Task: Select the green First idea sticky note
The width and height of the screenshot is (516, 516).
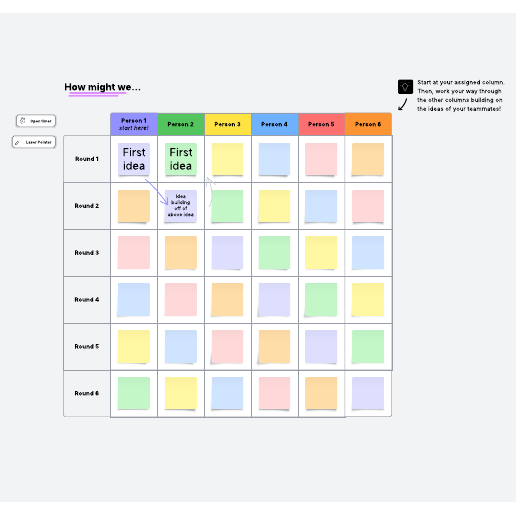Action: click(x=181, y=159)
